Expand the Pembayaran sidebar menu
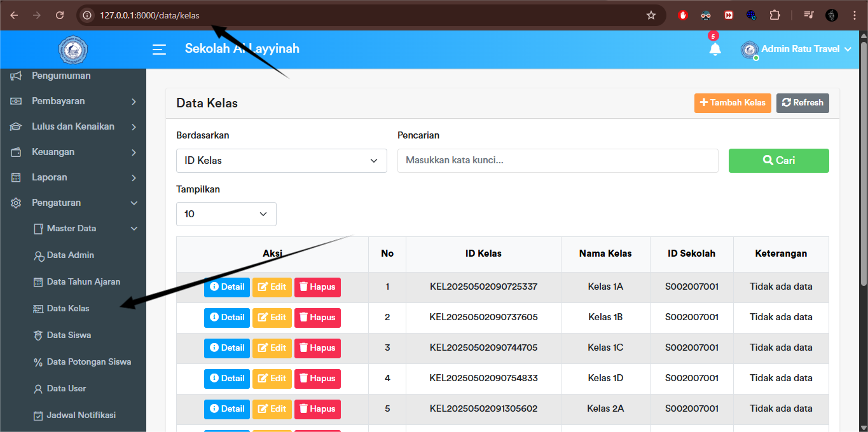The height and width of the screenshot is (432, 868). click(73, 101)
